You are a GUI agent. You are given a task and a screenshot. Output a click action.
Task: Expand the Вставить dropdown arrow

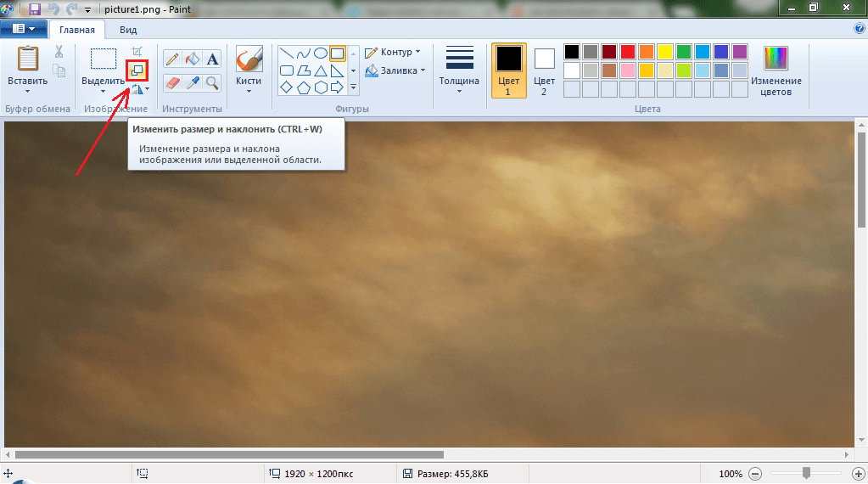pos(27,92)
